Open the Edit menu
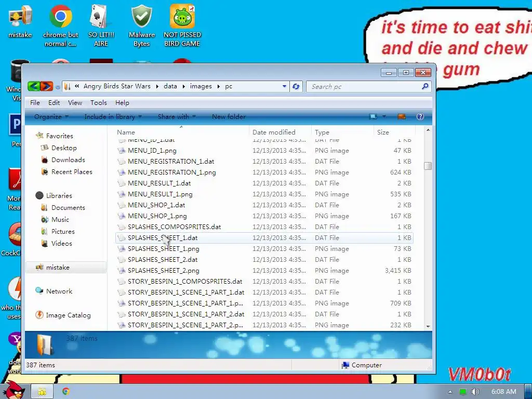The height and width of the screenshot is (399, 532). [54, 102]
